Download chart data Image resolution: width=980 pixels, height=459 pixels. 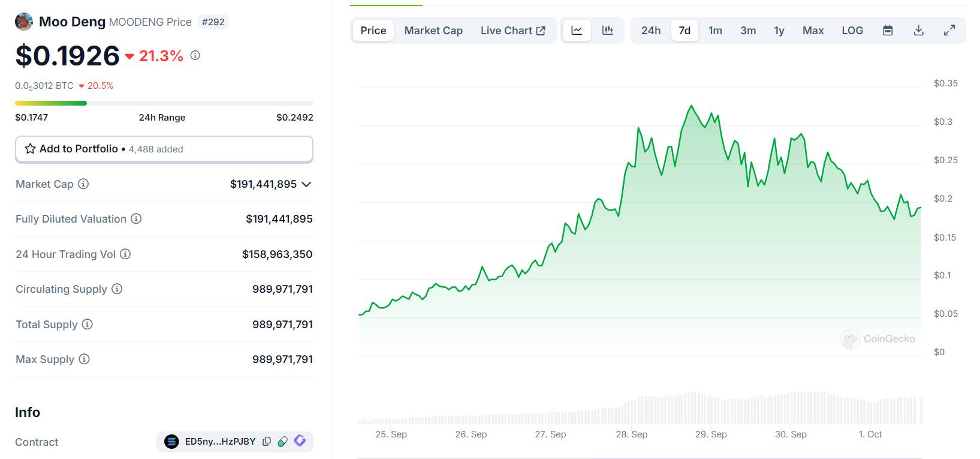tap(918, 30)
